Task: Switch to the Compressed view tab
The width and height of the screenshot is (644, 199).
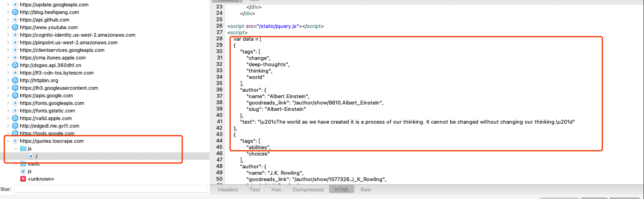Action: click(308, 190)
